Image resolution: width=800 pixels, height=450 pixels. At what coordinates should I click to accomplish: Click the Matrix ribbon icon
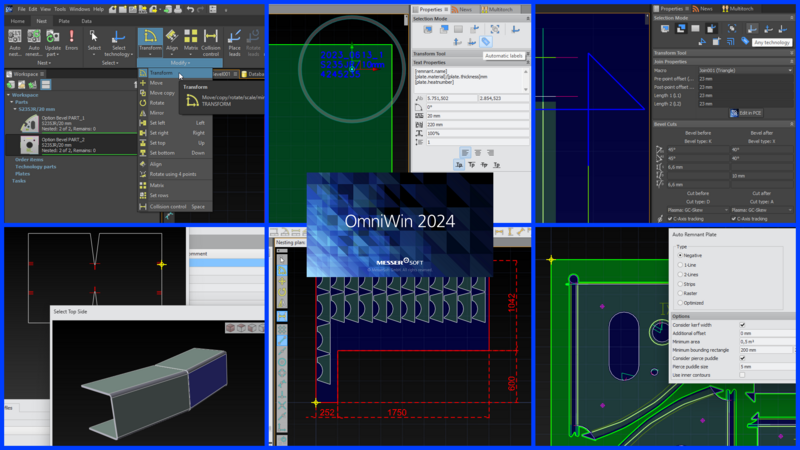191,37
